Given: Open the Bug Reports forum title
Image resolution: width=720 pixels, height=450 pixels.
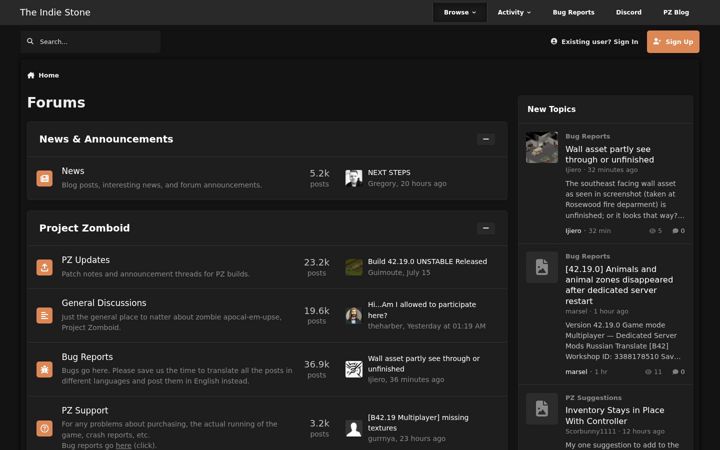Looking at the screenshot, I should (x=87, y=357).
